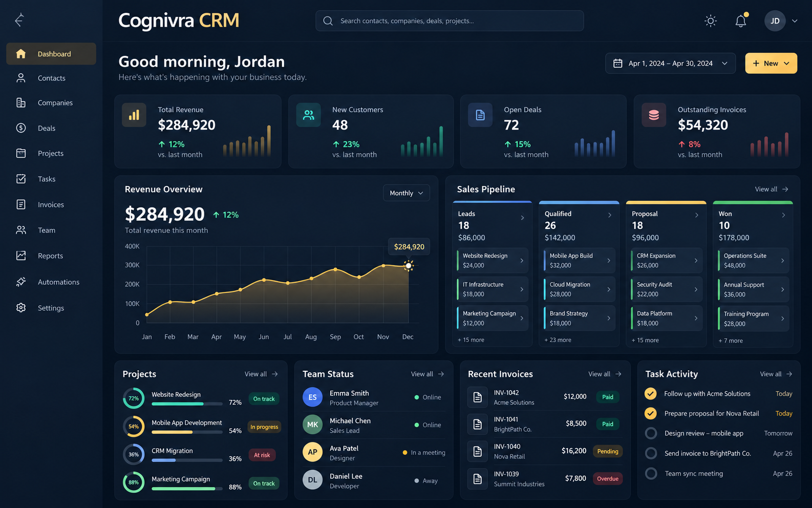
Task: Click the Pending status on INV-1040
Action: coord(608,451)
